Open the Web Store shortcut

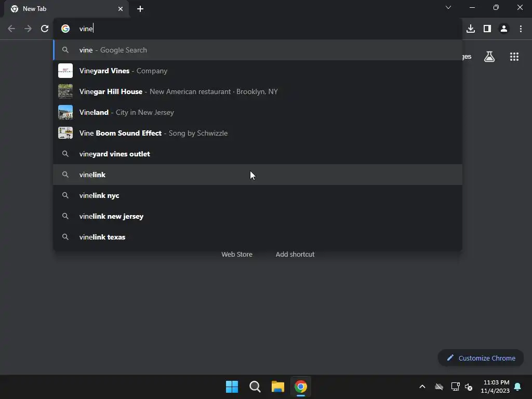coord(237,254)
